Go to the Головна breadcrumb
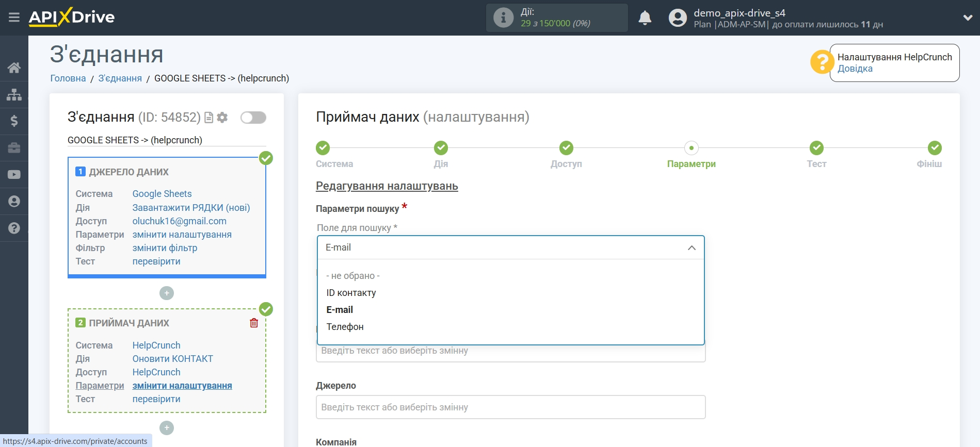 [68, 78]
